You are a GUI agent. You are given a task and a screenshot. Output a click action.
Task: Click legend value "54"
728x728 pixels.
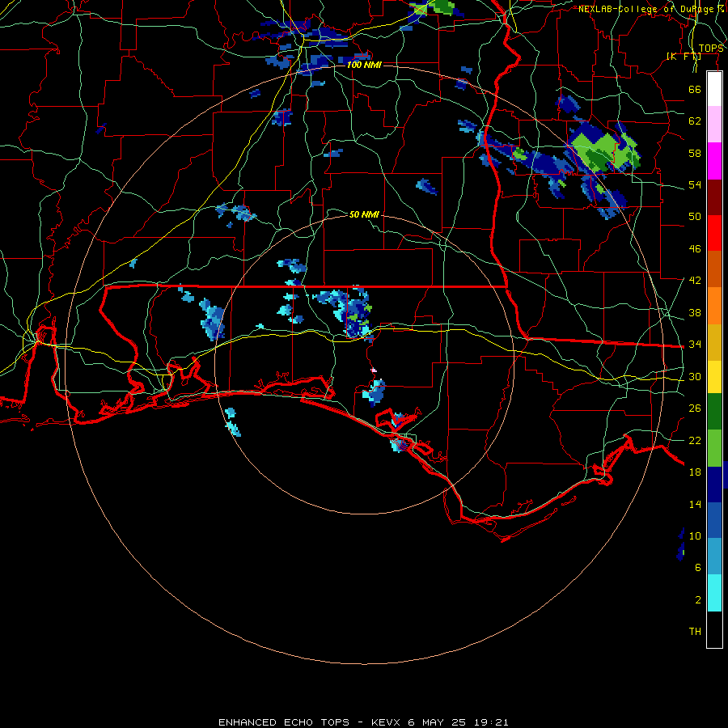(x=695, y=184)
